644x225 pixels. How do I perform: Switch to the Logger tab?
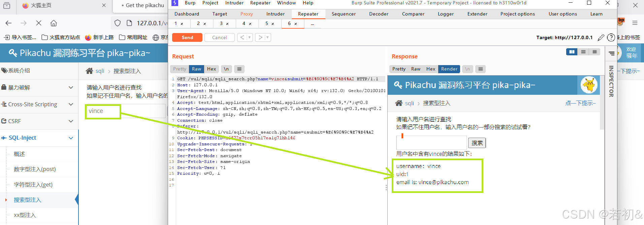pyautogui.click(x=446, y=14)
